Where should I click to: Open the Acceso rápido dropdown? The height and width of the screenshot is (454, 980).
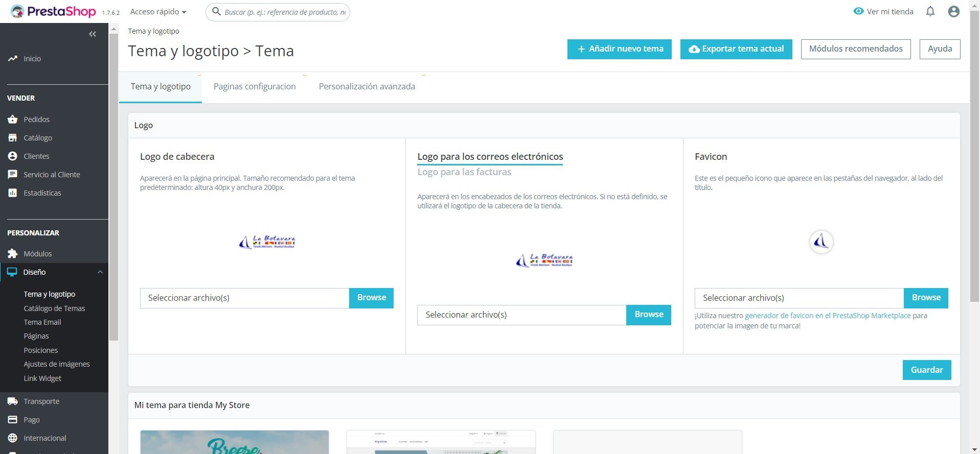point(158,11)
